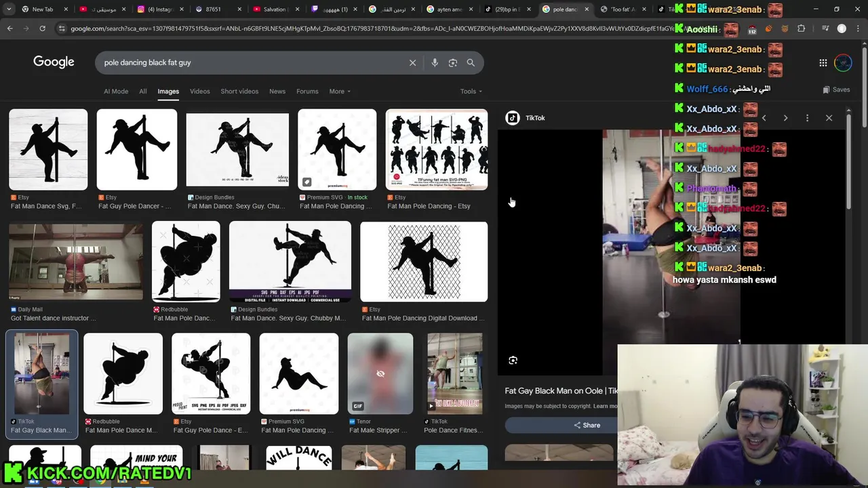The image size is (868, 488).
Task: Open TikTok Pole Dance Fitness thumbnail
Action: point(454,373)
